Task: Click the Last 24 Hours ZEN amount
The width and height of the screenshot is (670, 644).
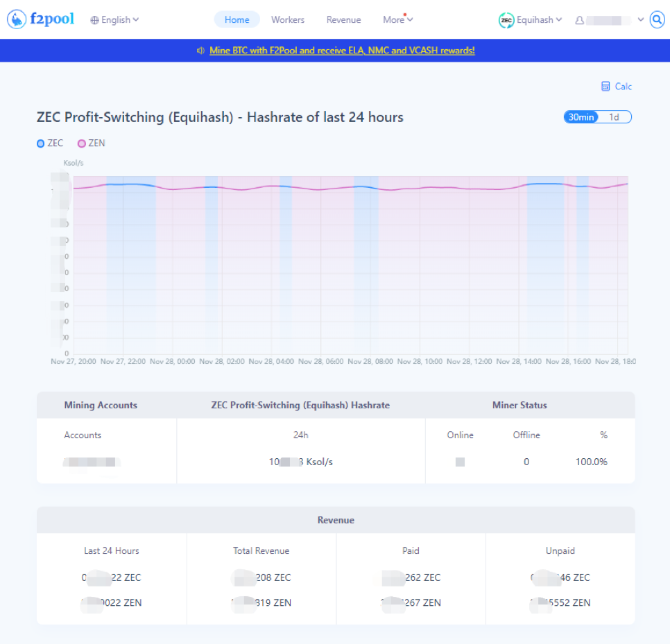Action: click(112, 602)
